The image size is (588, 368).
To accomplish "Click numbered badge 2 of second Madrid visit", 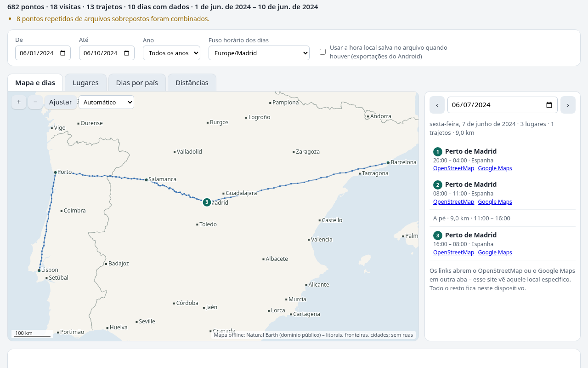I will [x=438, y=184].
